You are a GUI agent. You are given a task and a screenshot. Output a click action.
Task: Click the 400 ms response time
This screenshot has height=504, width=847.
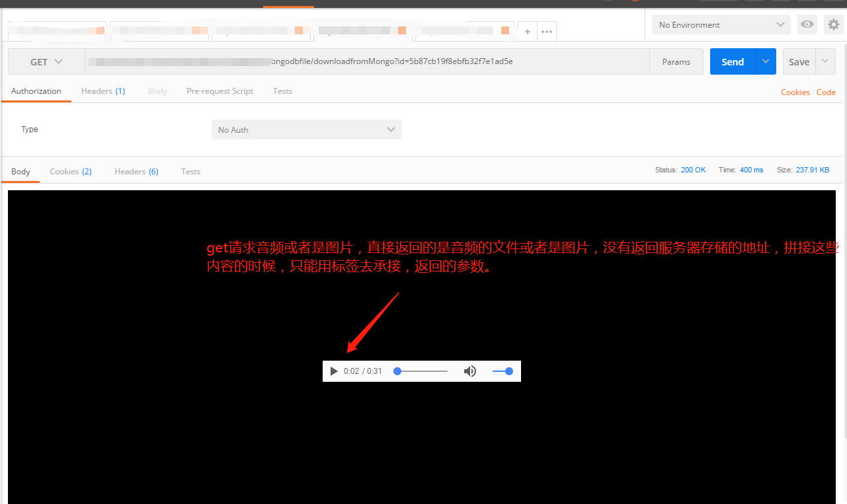point(751,170)
